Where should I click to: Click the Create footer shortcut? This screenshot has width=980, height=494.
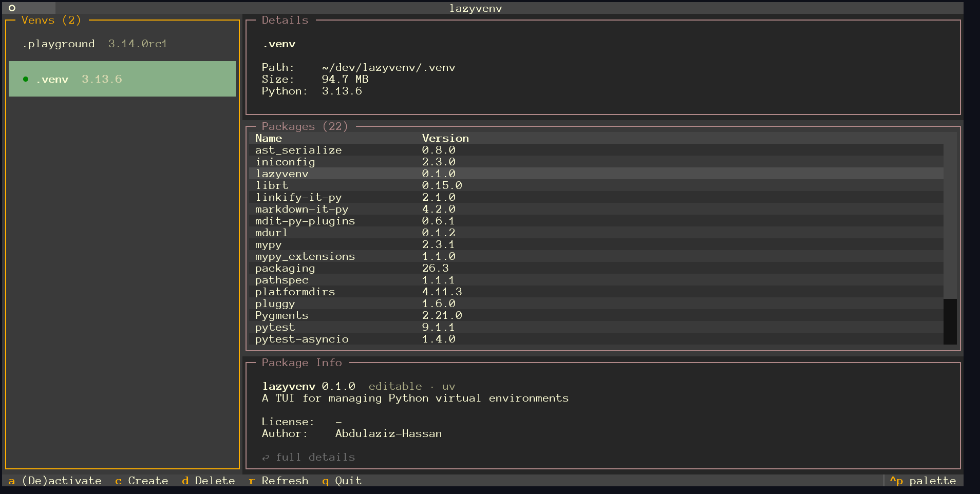click(x=142, y=481)
